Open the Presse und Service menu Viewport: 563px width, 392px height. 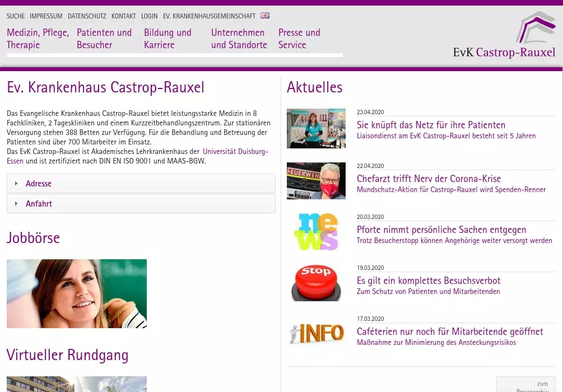[x=299, y=39]
